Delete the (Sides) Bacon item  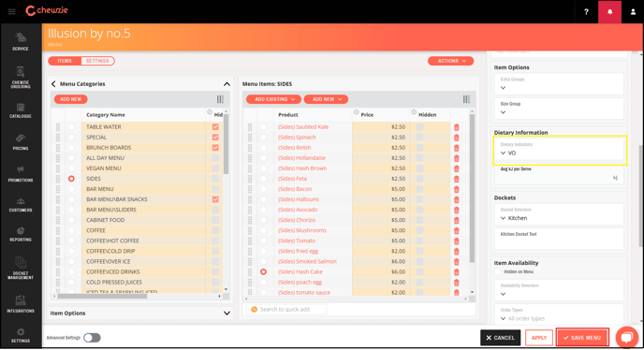pos(456,189)
